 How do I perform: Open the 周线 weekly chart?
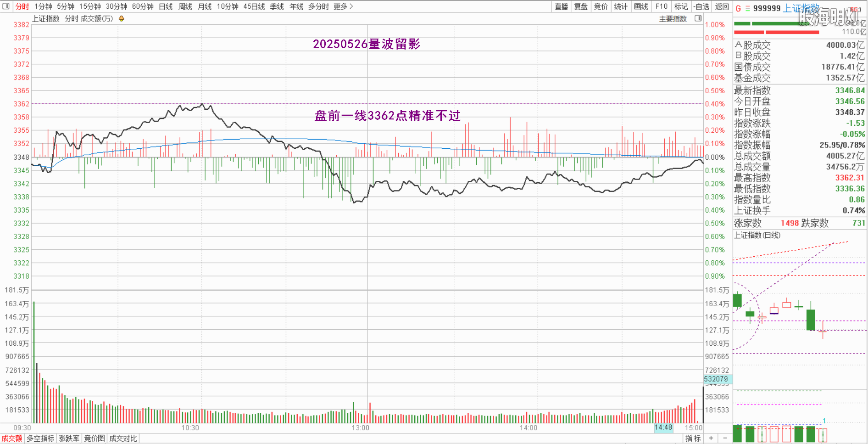(x=185, y=6)
